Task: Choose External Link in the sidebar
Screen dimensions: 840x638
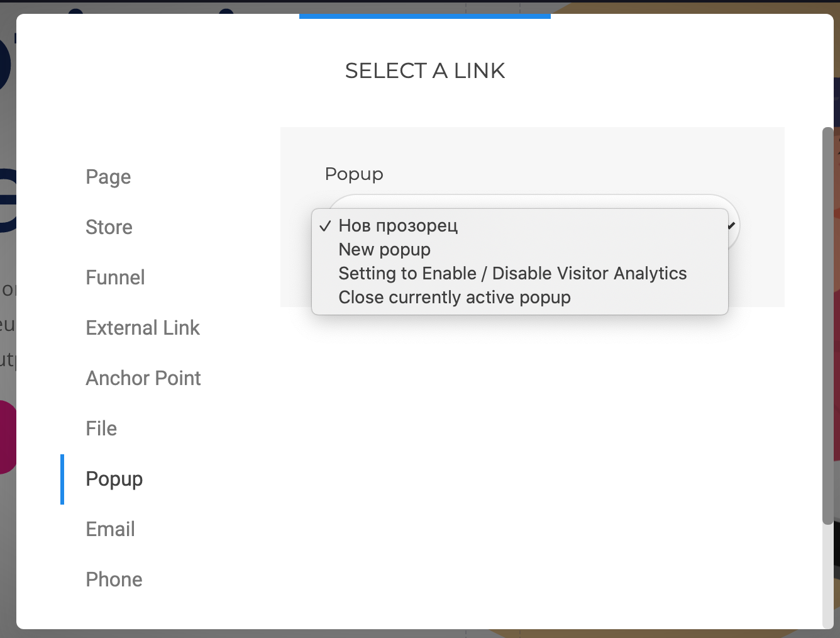Action: pyautogui.click(x=143, y=328)
